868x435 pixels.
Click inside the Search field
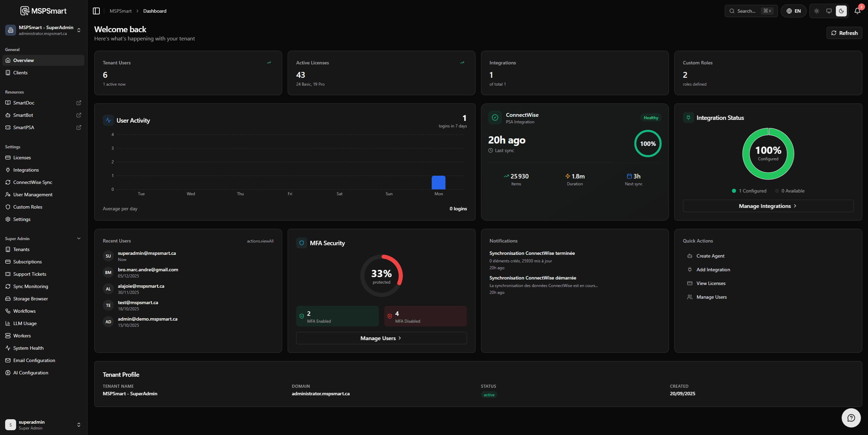pyautogui.click(x=747, y=11)
